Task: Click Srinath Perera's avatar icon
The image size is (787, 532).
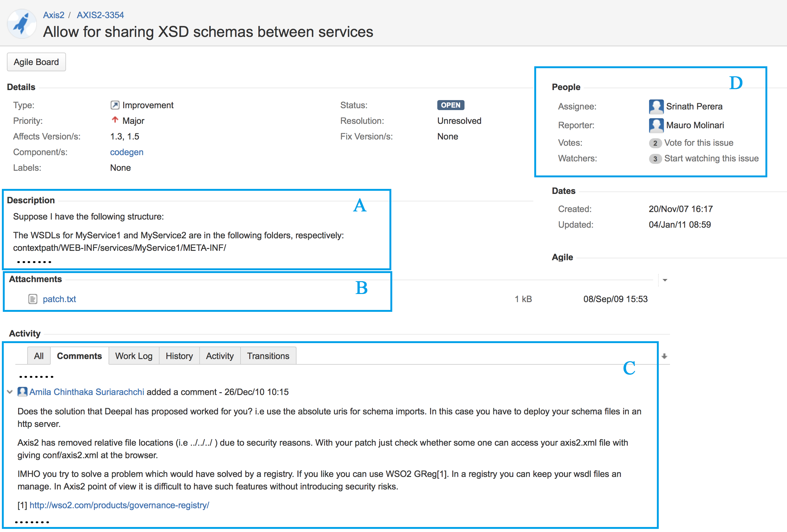Action: coord(656,107)
